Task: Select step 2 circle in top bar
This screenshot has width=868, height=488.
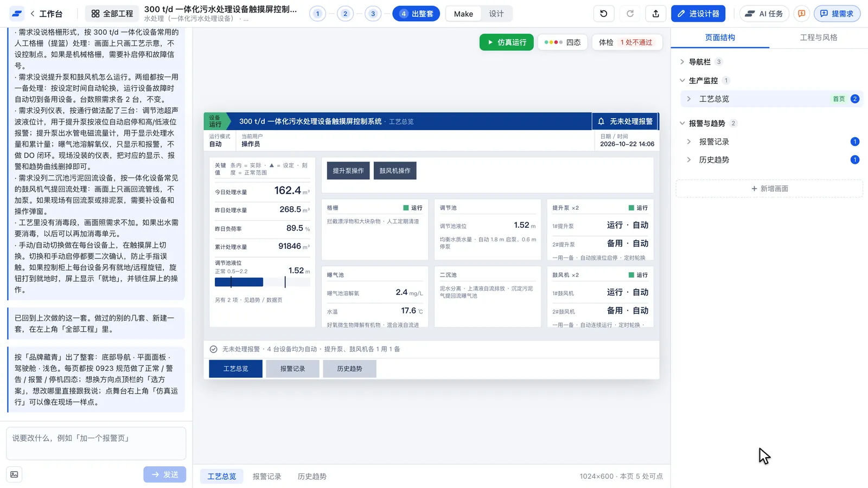Action: coord(345,14)
